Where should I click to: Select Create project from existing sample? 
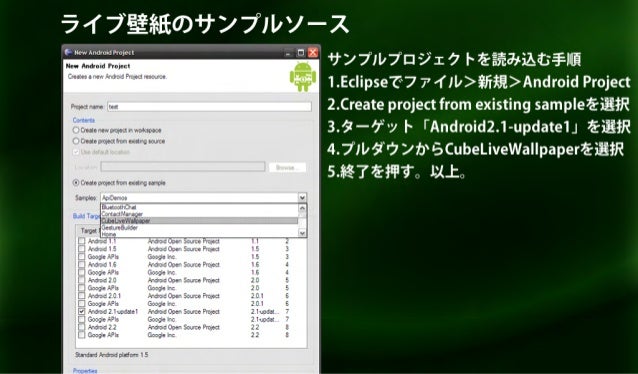(76, 183)
